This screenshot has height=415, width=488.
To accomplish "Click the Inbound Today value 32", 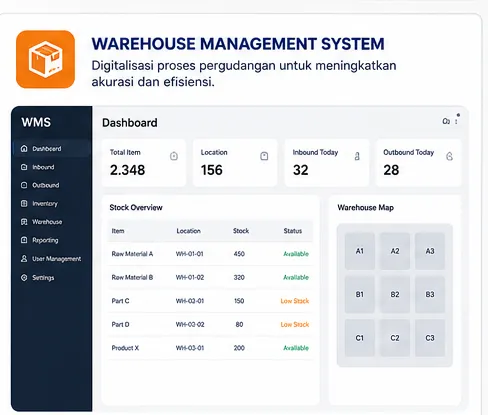I will click(x=300, y=170).
